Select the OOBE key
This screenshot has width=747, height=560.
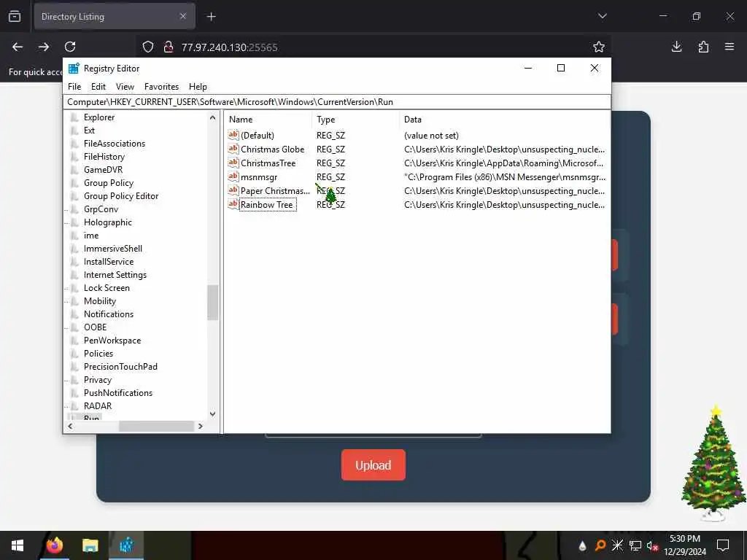click(96, 327)
